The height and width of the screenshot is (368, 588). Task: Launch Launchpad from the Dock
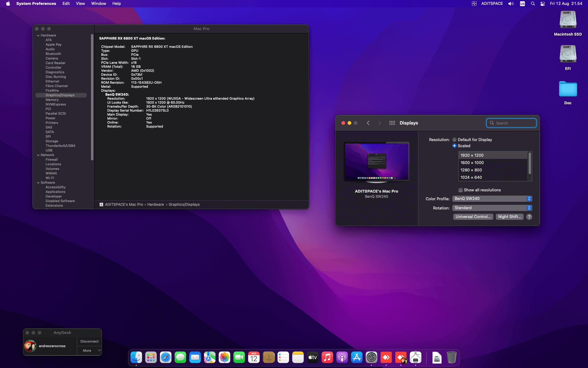(151, 357)
